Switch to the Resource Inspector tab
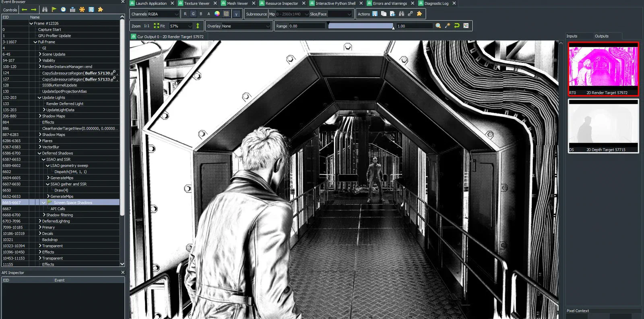This screenshot has width=644, height=319. click(282, 3)
